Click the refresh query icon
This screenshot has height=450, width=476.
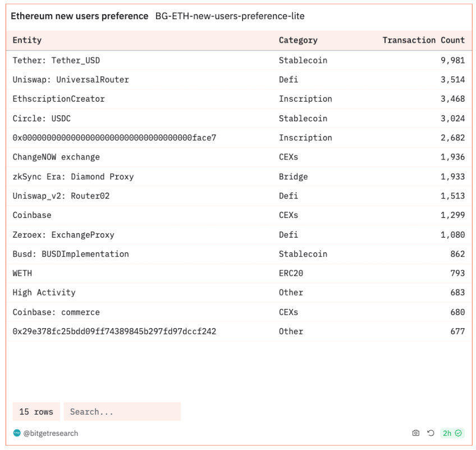pos(431,433)
